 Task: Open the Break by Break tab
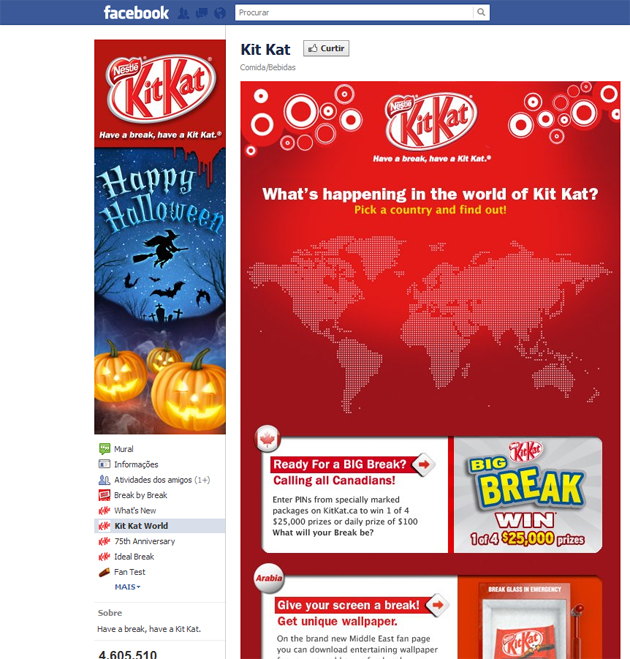140,495
